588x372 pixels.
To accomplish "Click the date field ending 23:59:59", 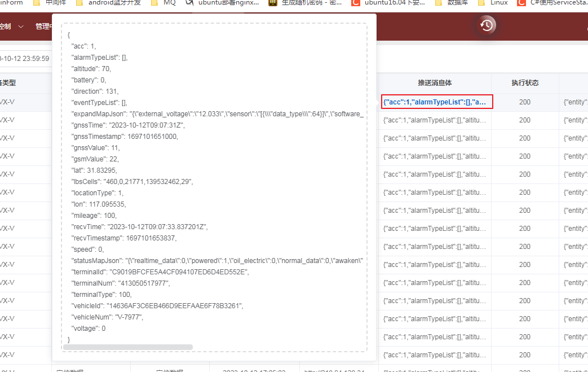I will click(24, 58).
